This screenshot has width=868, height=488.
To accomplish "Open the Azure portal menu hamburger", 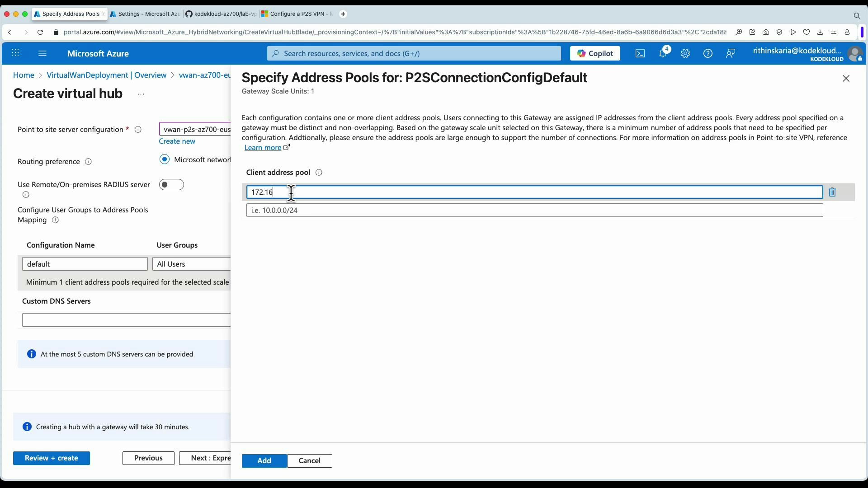I will coord(42,53).
